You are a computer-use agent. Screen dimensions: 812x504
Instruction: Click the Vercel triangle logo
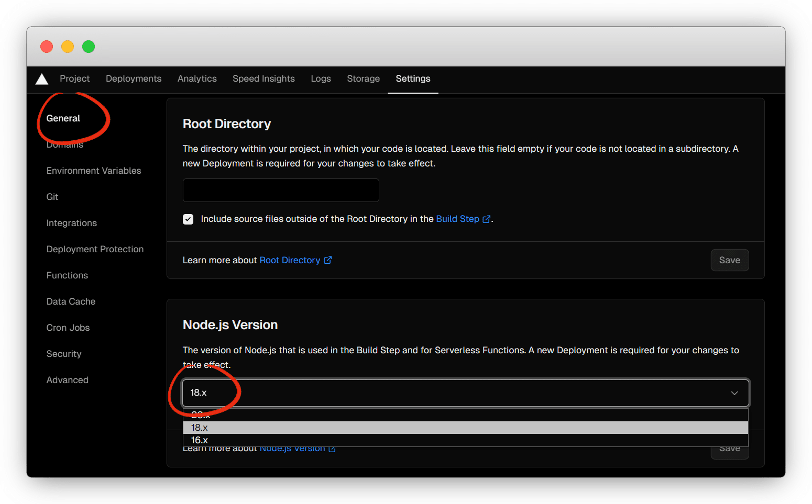(x=42, y=79)
